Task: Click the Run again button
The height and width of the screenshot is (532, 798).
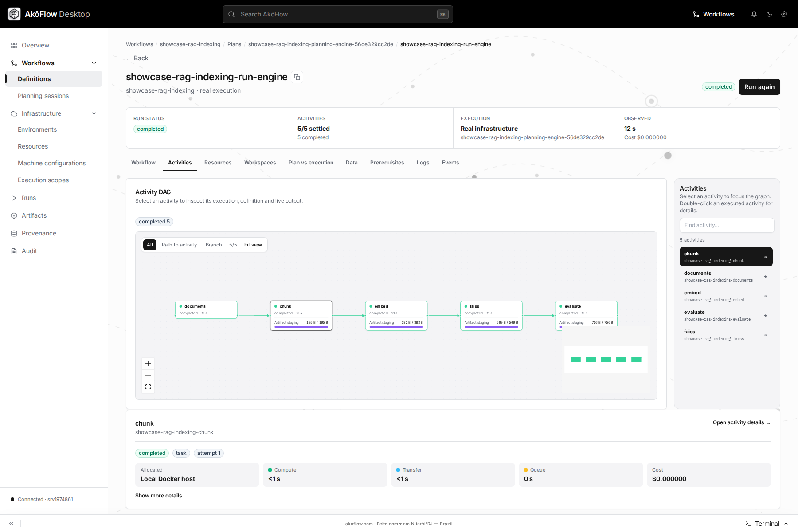Action: pyautogui.click(x=759, y=87)
